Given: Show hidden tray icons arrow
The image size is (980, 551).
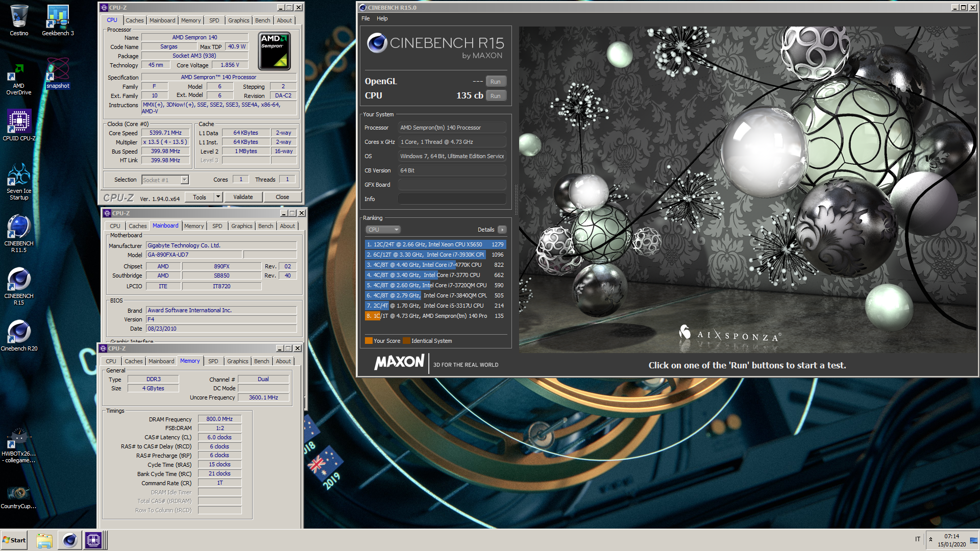Looking at the screenshot, I should coord(930,540).
